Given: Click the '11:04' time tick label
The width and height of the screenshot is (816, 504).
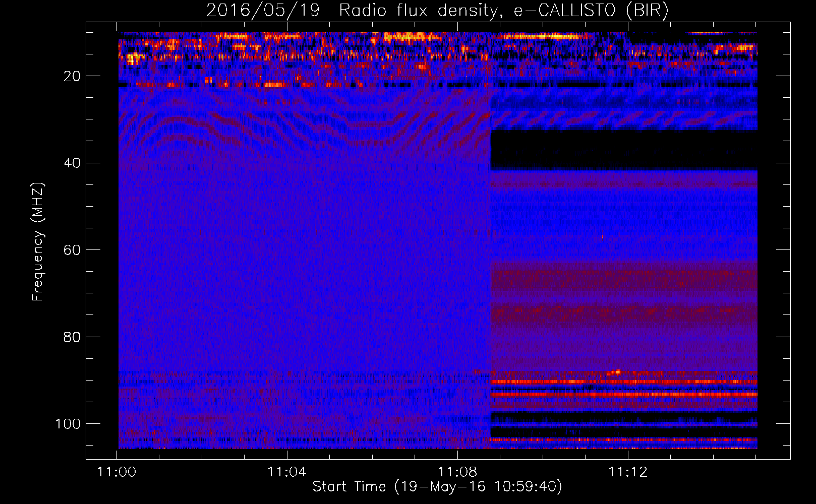Looking at the screenshot, I should (x=287, y=472).
